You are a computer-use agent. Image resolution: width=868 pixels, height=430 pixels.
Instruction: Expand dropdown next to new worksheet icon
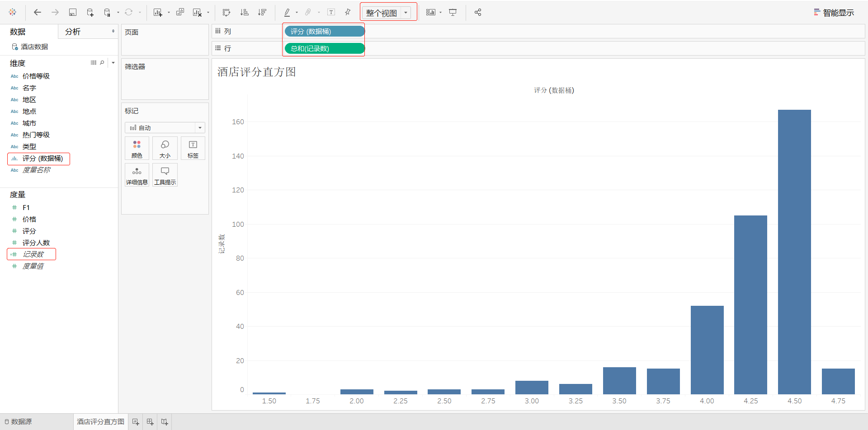pyautogui.click(x=169, y=12)
